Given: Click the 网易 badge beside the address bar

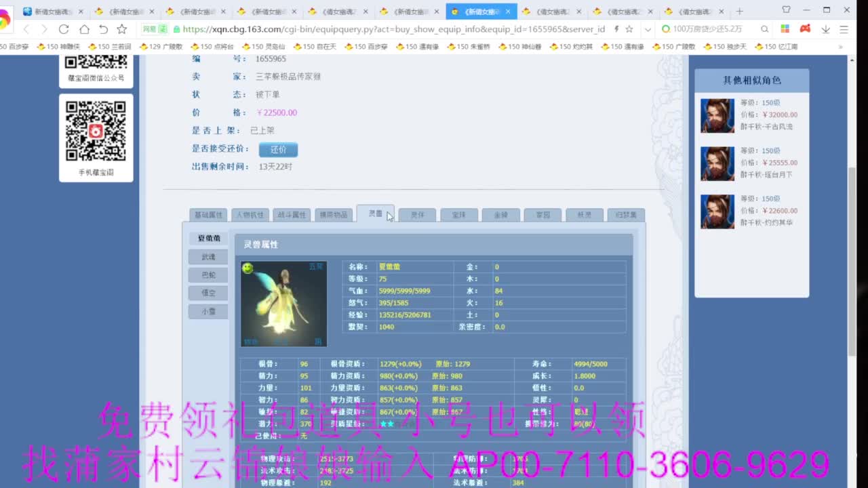Looking at the screenshot, I should pos(154,30).
